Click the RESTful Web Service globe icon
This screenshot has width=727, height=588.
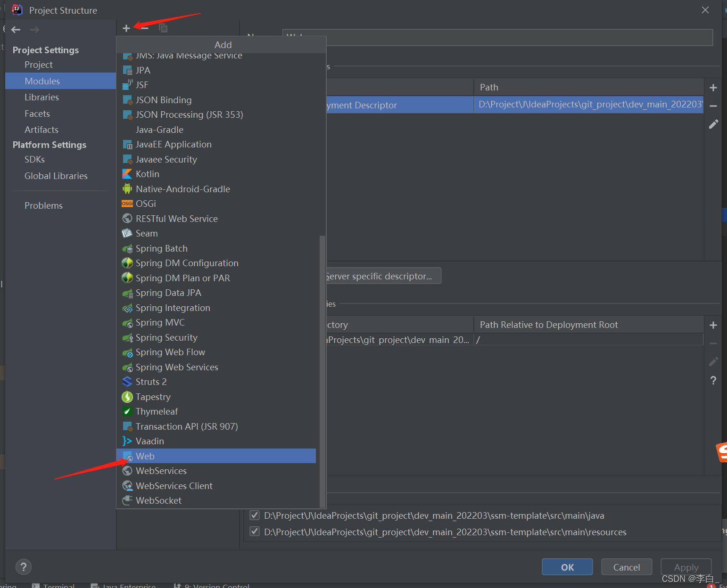[x=127, y=219]
